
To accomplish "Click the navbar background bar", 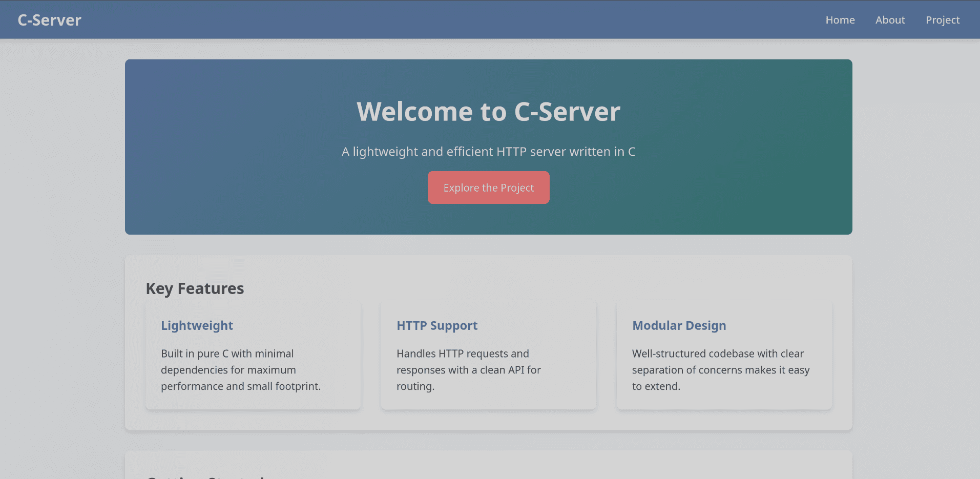I will point(461,19).
